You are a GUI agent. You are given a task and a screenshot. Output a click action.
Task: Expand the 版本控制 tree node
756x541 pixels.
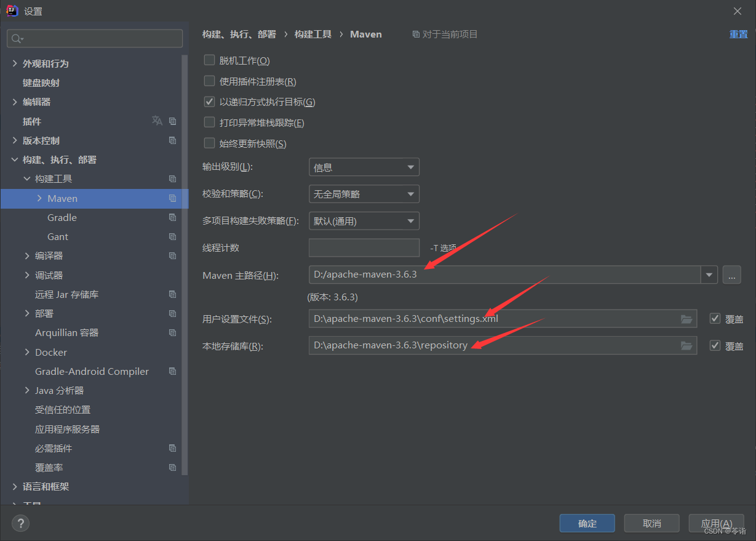point(15,140)
